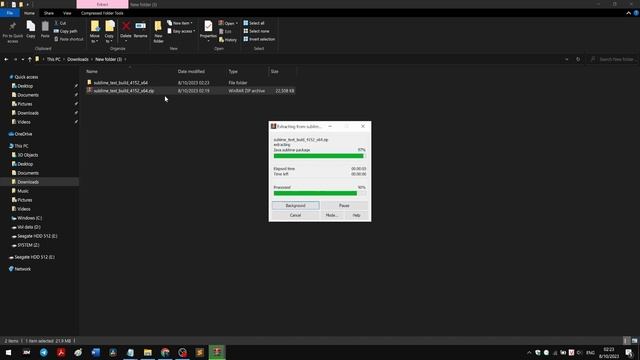The height and width of the screenshot is (360, 640).
Task: Cancel the extraction
Action: coord(296,215)
